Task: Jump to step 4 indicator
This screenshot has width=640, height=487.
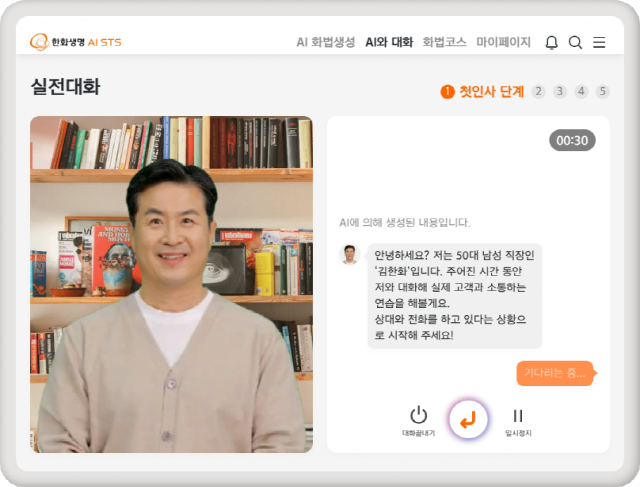Action: coord(582,91)
